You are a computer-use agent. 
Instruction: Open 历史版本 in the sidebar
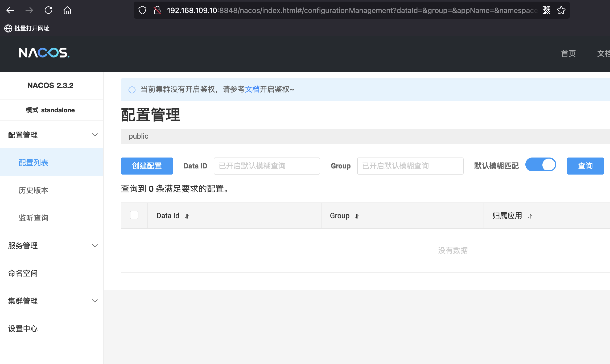[x=34, y=190]
